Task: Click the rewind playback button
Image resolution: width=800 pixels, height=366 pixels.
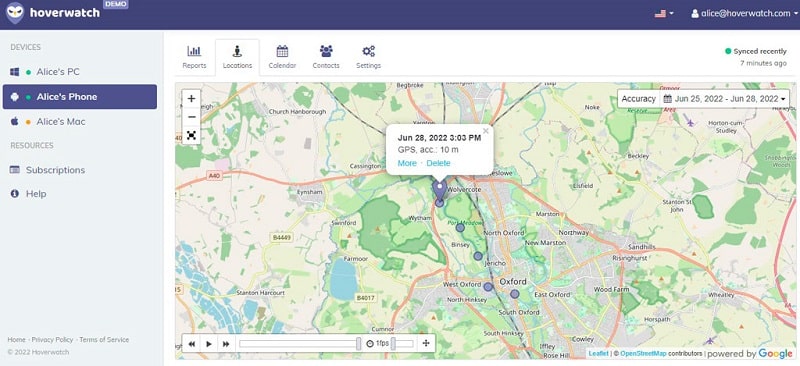Action: (191, 344)
